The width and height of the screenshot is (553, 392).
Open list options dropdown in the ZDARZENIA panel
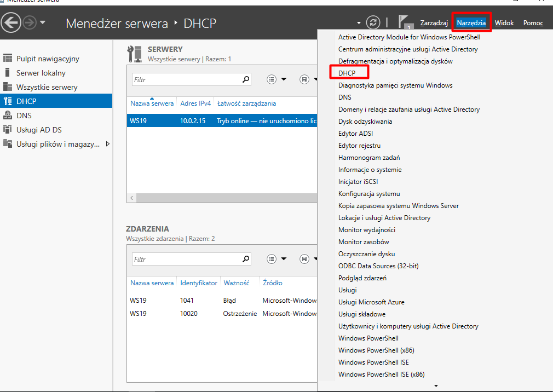click(x=276, y=259)
